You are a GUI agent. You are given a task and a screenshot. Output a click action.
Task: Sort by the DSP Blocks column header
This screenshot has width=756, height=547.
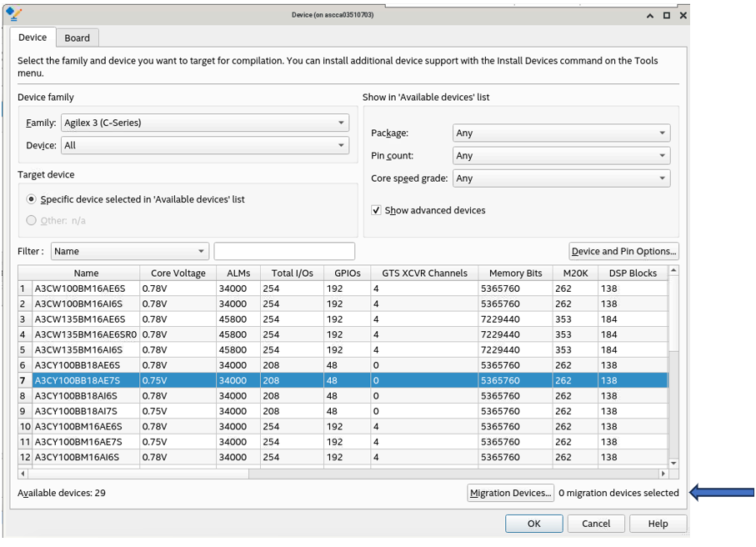click(633, 273)
